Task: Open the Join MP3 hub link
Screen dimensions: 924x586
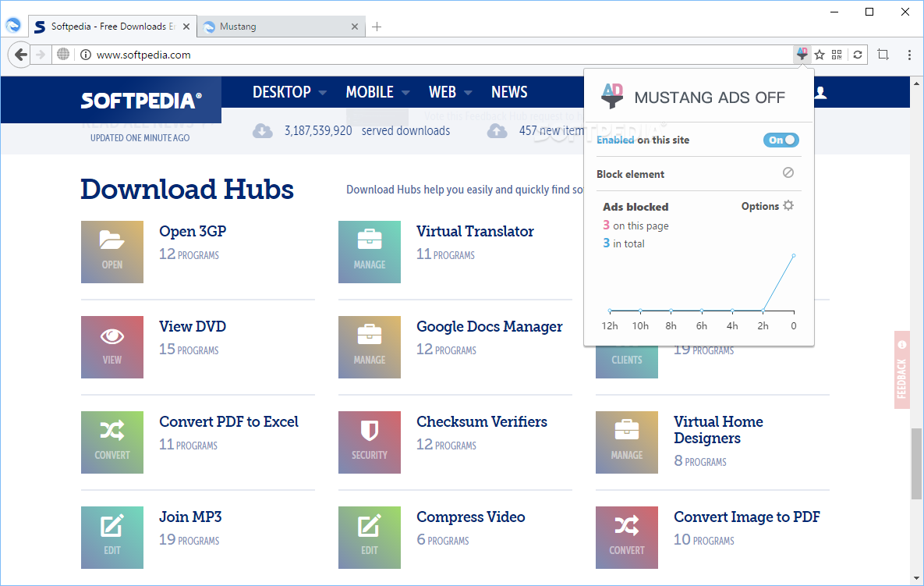Action: (190, 517)
